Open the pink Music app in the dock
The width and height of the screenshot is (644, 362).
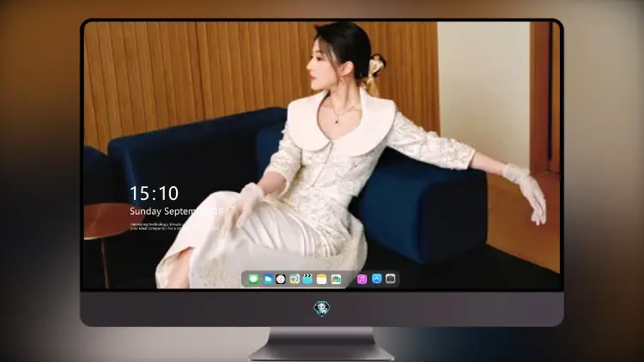361,280
